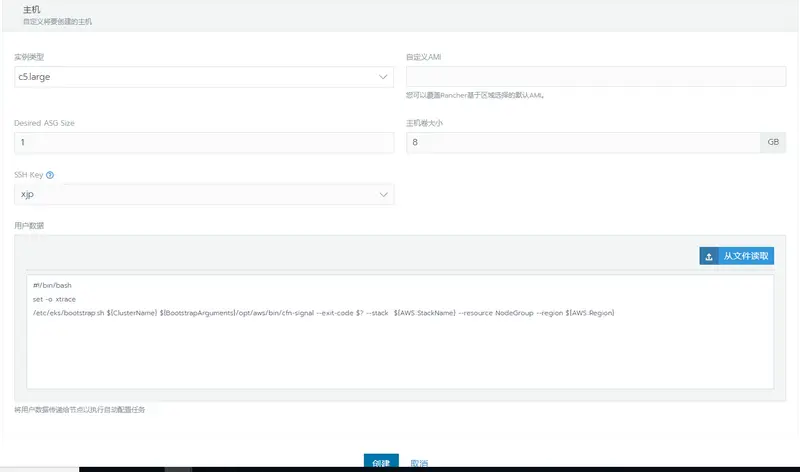This screenshot has height=472, width=800.
Task: Click the 用户数据 label
Action: tap(29, 226)
